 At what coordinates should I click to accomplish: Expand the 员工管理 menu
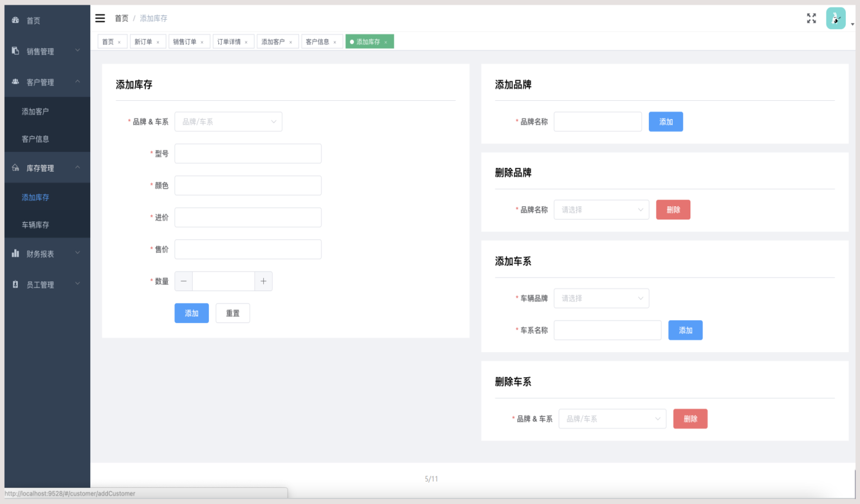click(x=78, y=283)
